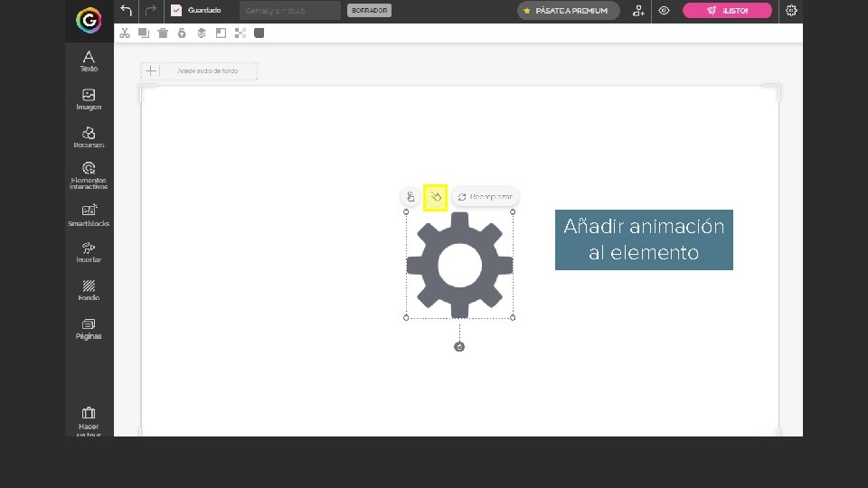Open the transparency checkerboard tool
The width and height of the screenshot is (868, 488).
240,33
